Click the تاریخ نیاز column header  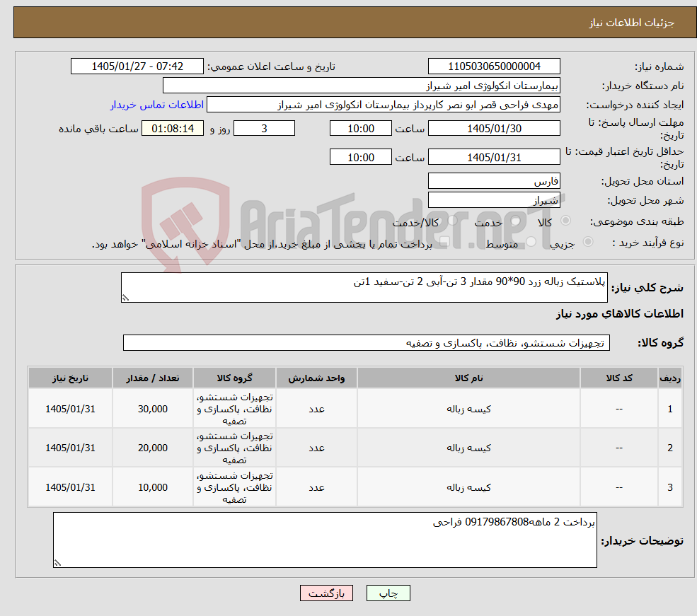70,378
